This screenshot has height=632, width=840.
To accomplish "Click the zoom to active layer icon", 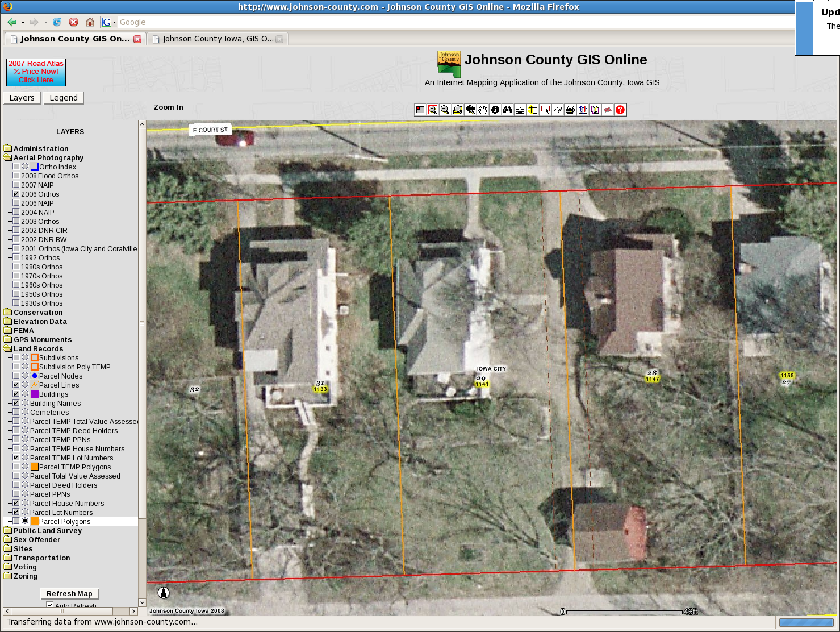I will click(458, 110).
